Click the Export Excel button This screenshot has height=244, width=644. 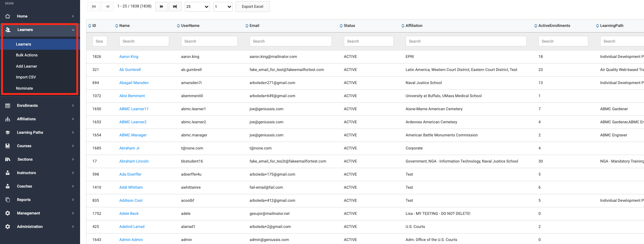tap(252, 7)
